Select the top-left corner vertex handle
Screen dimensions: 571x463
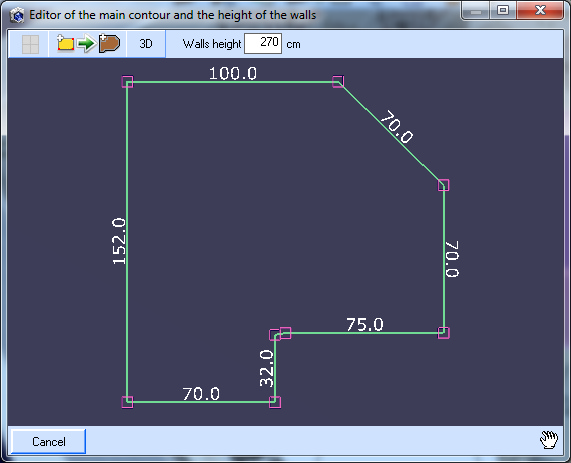click(127, 82)
